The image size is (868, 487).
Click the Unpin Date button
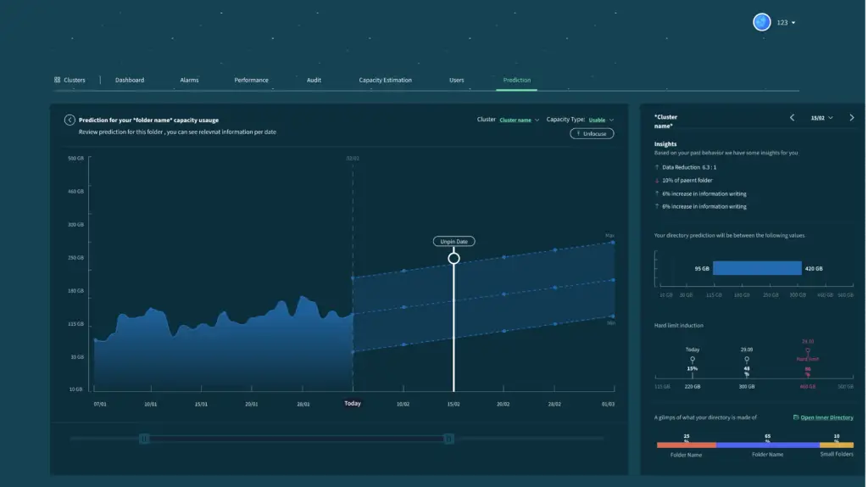tap(453, 241)
